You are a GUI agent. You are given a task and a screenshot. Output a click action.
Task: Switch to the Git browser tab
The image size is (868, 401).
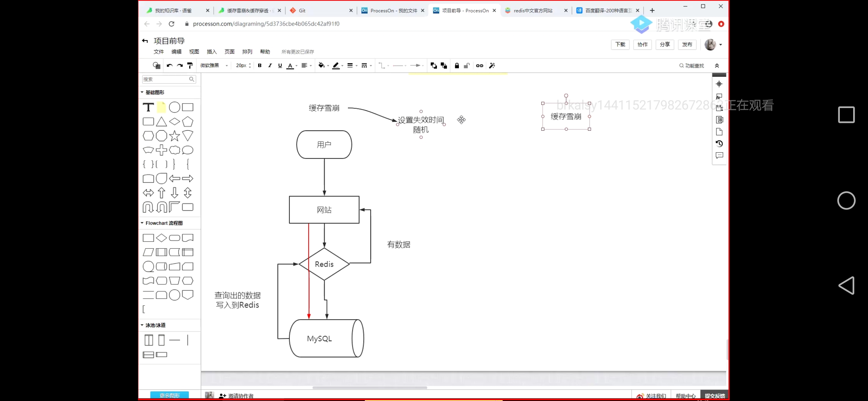(x=321, y=10)
